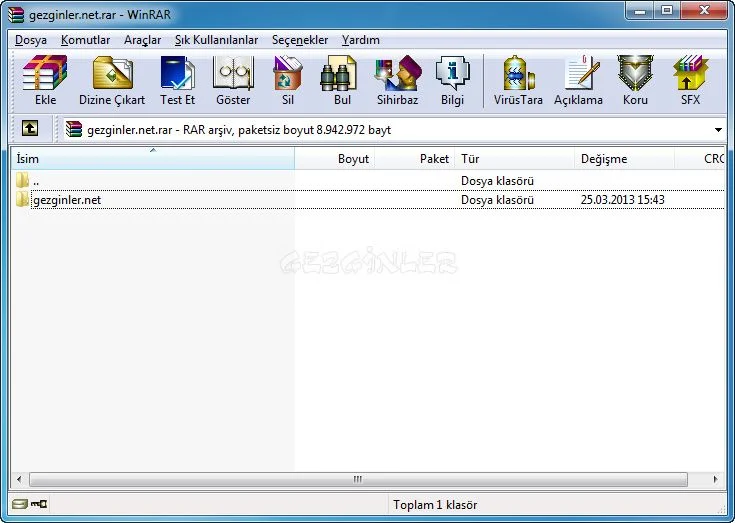Click the Koru (Protect) icon

click(x=635, y=80)
